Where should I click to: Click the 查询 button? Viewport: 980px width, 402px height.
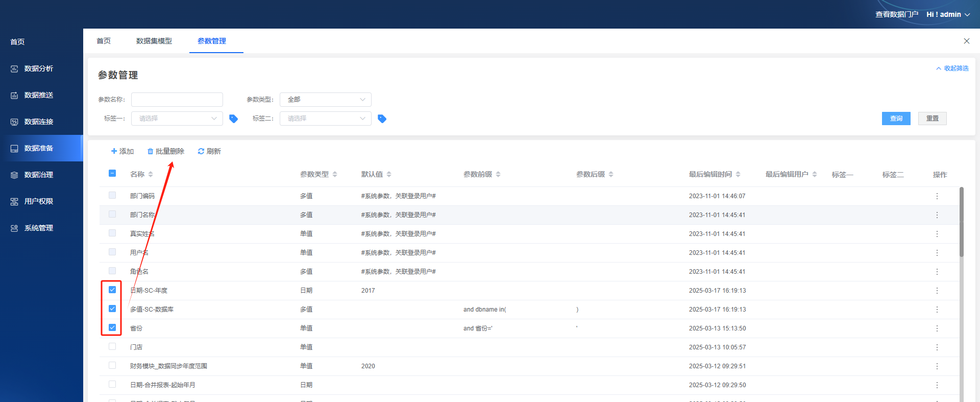(x=896, y=119)
